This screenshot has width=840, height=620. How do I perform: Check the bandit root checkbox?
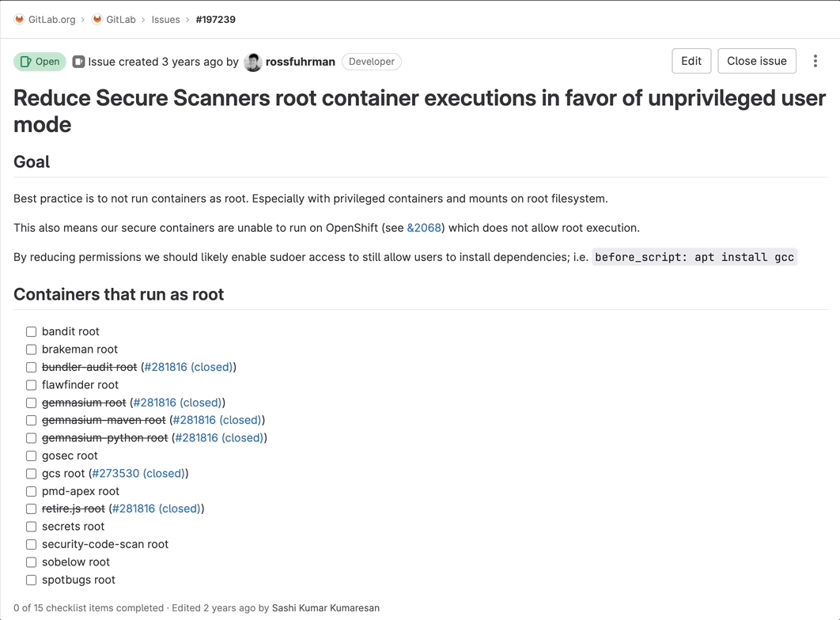click(x=31, y=332)
